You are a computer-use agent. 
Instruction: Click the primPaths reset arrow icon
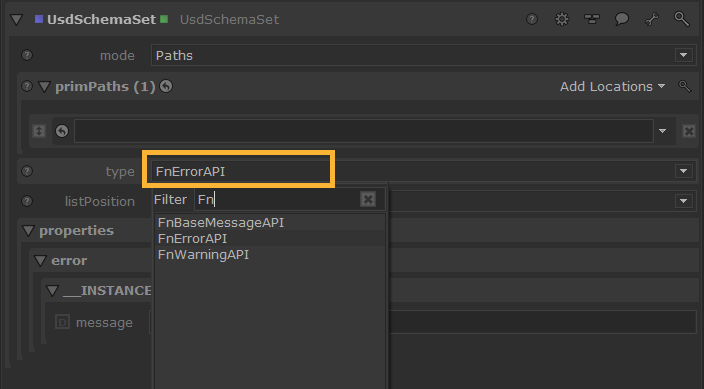[166, 86]
